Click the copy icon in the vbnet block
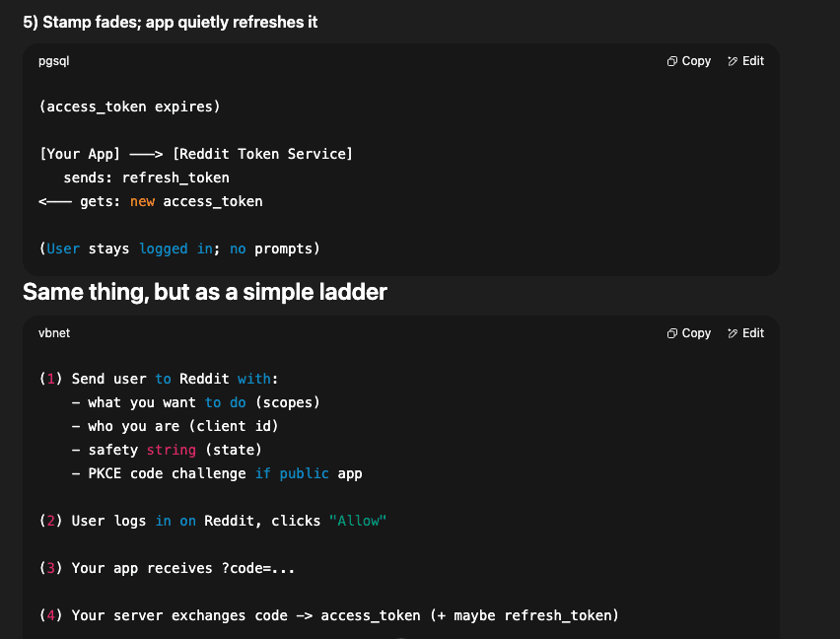 click(671, 333)
